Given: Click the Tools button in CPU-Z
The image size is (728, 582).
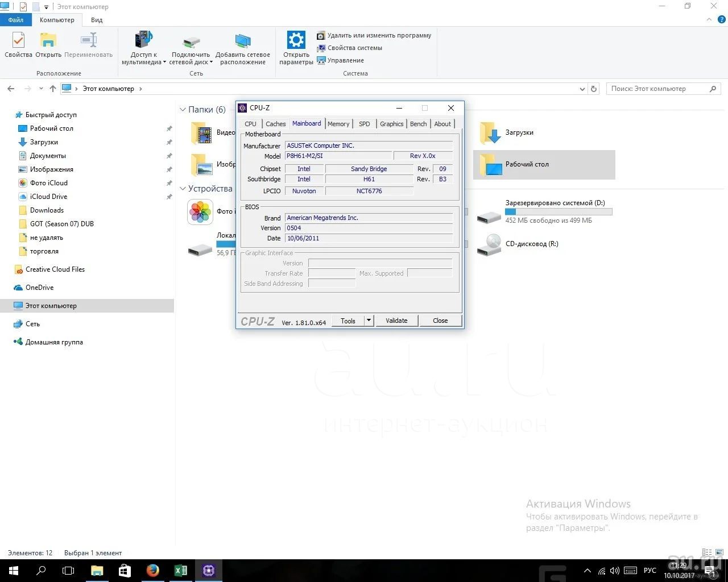Looking at the screenshot, I should coord(348,321).
